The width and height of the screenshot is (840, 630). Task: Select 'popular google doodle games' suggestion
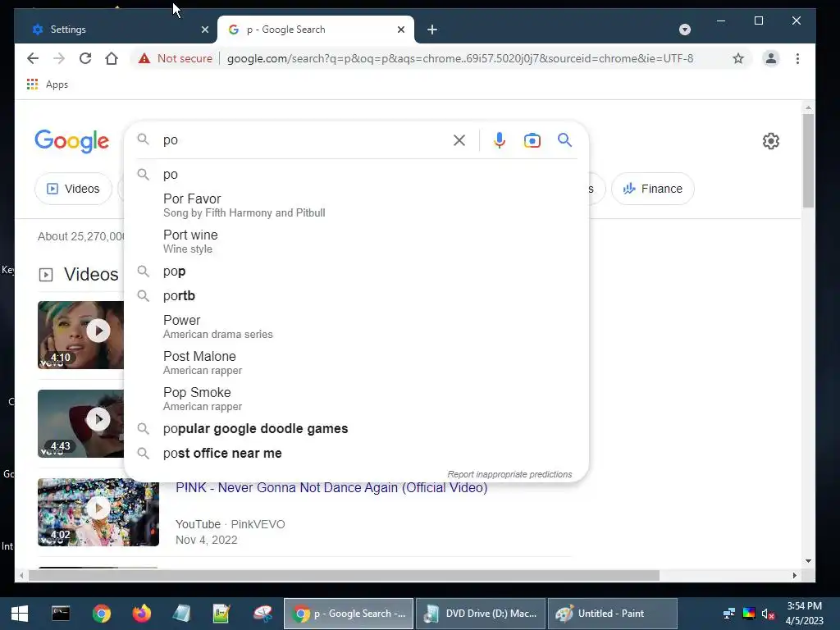(x=356, y=428)
